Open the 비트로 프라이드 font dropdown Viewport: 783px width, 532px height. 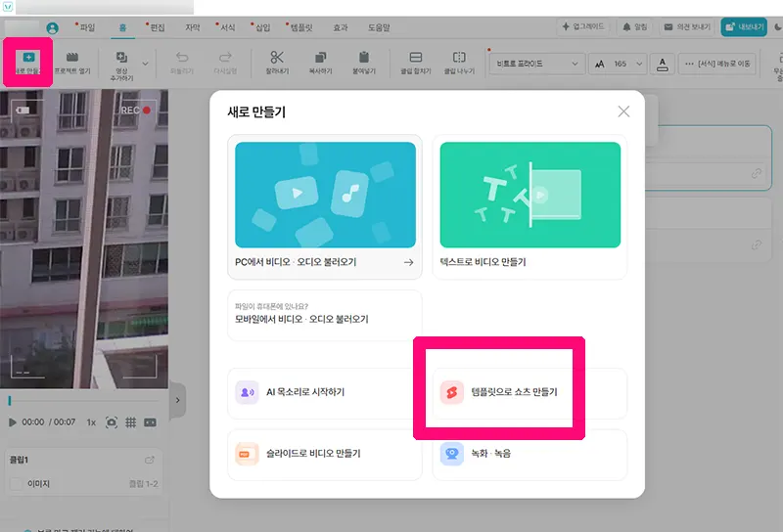[x=537, y=64]
